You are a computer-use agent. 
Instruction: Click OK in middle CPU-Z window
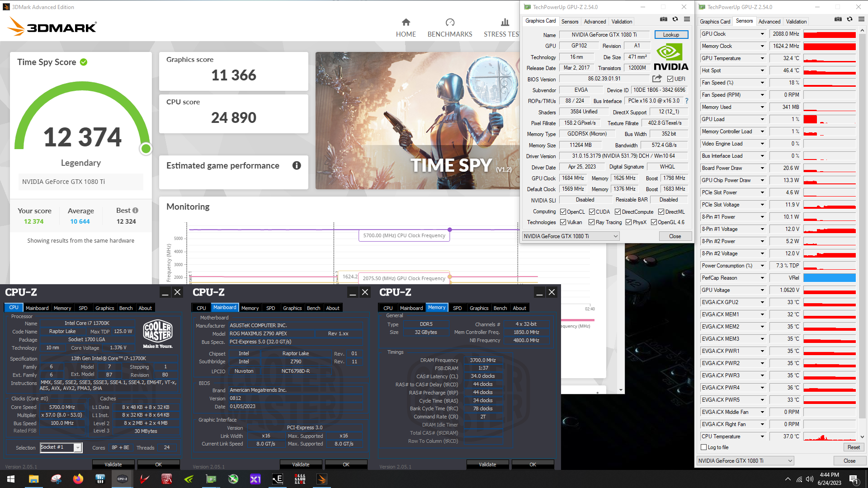[x=346, y=464]
